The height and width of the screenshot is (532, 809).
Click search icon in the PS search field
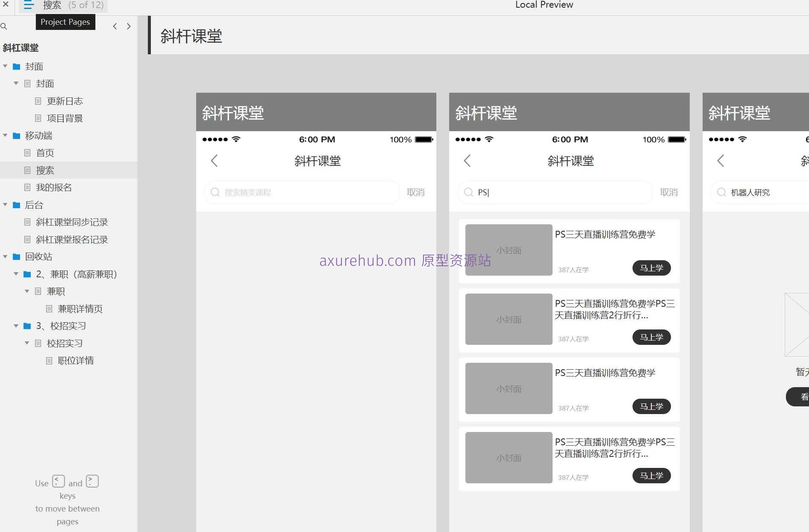click(468, 192)
